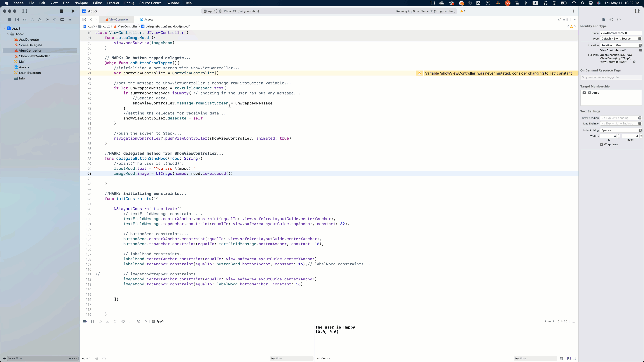Toggle the navigator sidebar visibility
This screenshot has width=644, height=362.
pyautogui.click(x=25, y=11)
